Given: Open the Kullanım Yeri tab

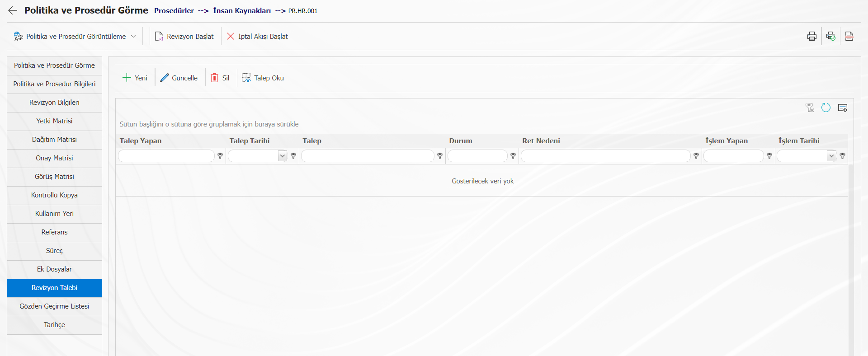Looking at the screenshot, I should 54,214.
